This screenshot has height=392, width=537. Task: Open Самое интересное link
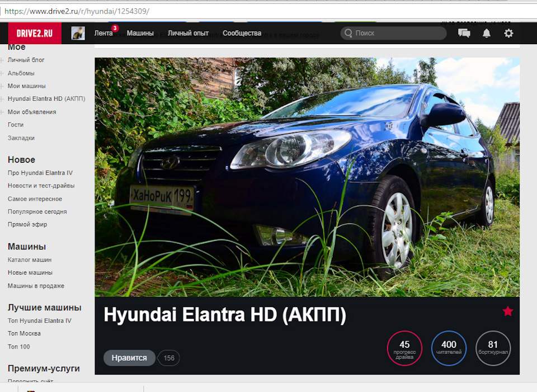pyautogui.click(x=35, y=199)
